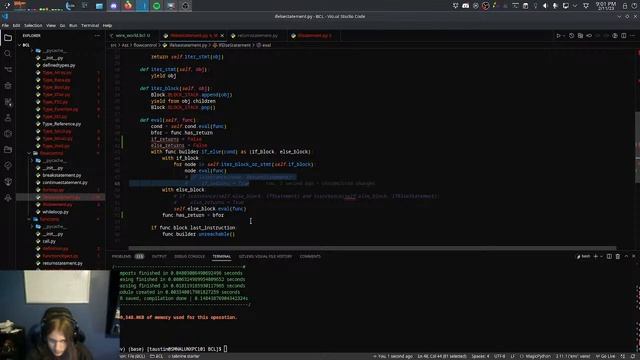
Task: Open the Terminal menu
Action: coord(90,25)
